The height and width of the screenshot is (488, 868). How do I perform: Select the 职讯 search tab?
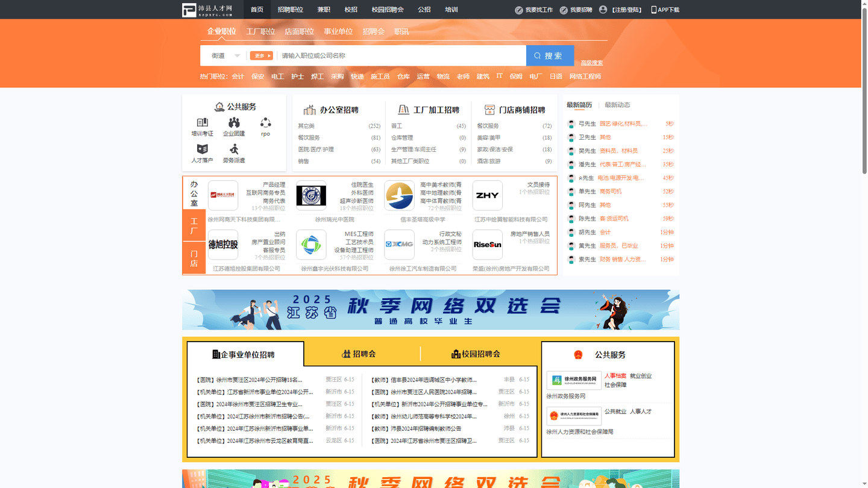click(x=401, y=31)
